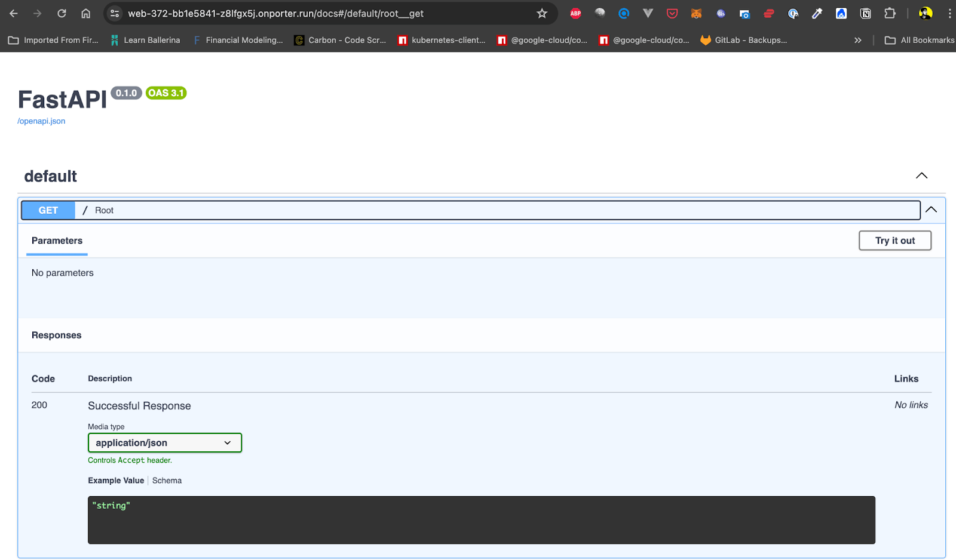Open the Financial Modeling bookmark
Image resolution: width=956 pixels, height=560 pixels.
[x=238, y=40]
